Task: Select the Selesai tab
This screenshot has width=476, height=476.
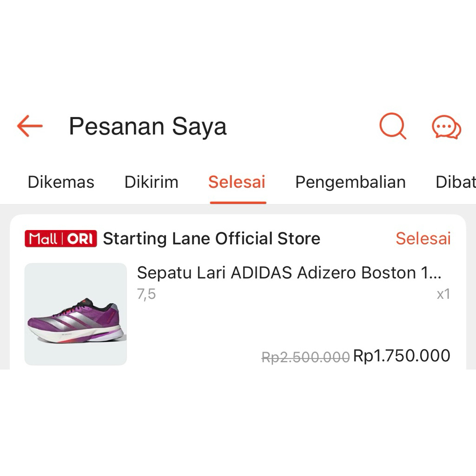Action: [x=237, y=182]
